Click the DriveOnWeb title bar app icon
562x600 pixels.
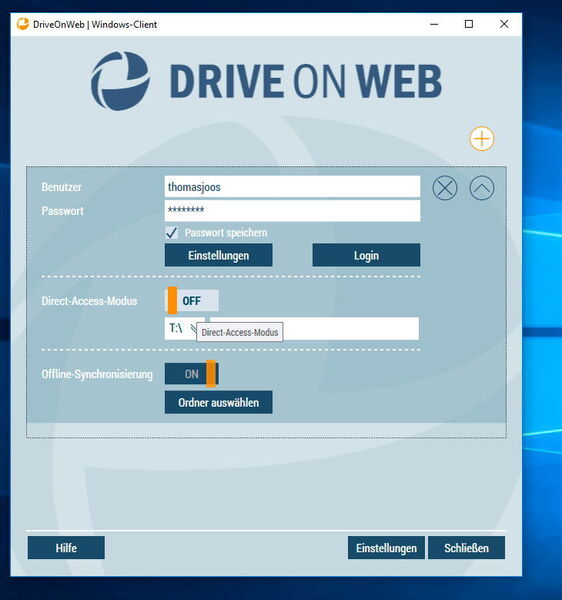pyautogui.click(x=23, y=24)
